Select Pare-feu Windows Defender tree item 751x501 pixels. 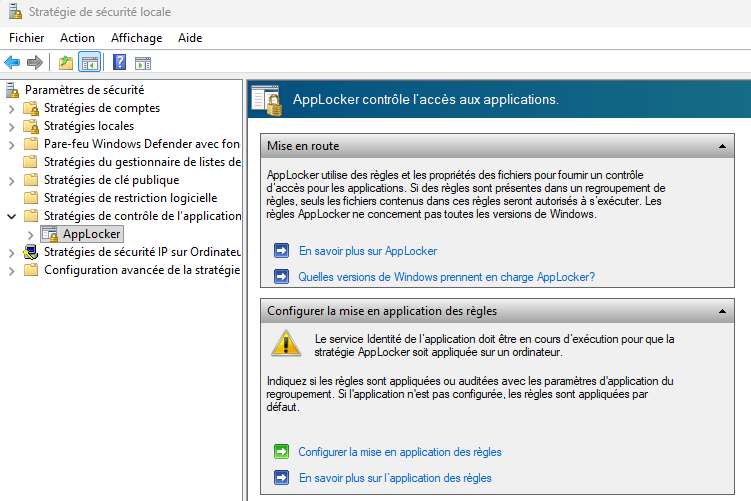[x=142, y=144]
